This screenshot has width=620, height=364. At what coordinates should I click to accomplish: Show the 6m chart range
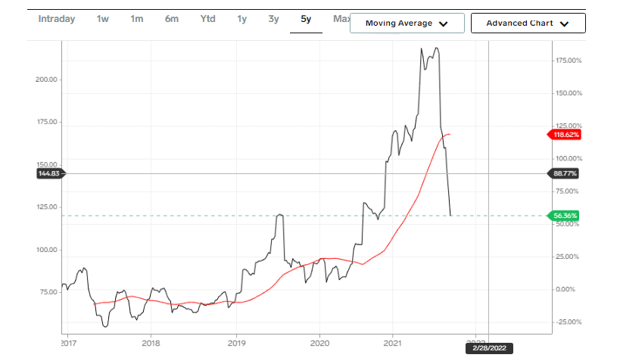coord(171,19)
